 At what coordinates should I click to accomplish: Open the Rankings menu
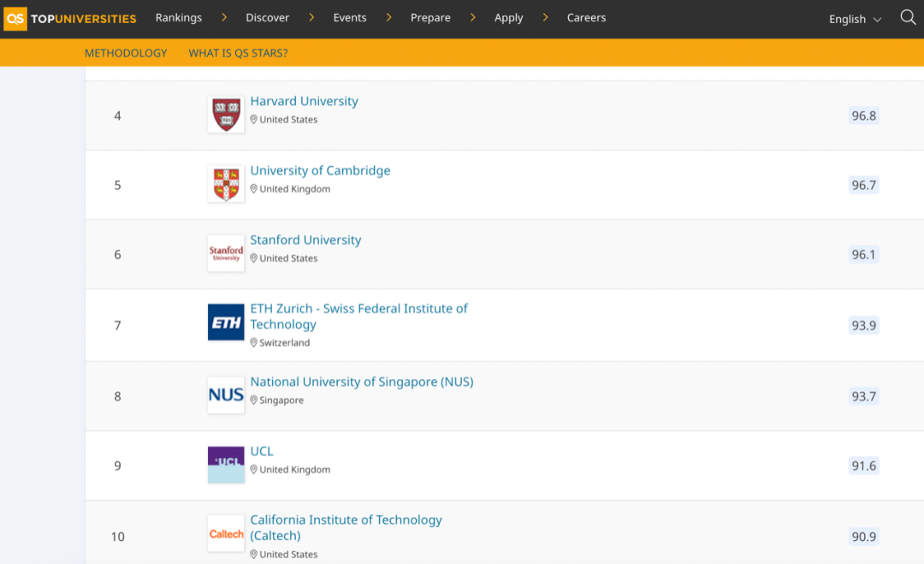pos(179,18)
